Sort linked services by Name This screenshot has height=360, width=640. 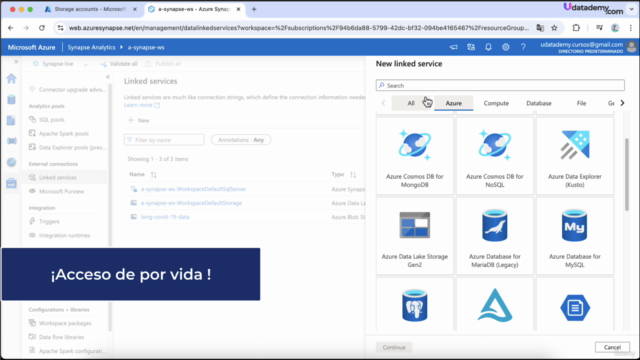[x=153, y=175]
